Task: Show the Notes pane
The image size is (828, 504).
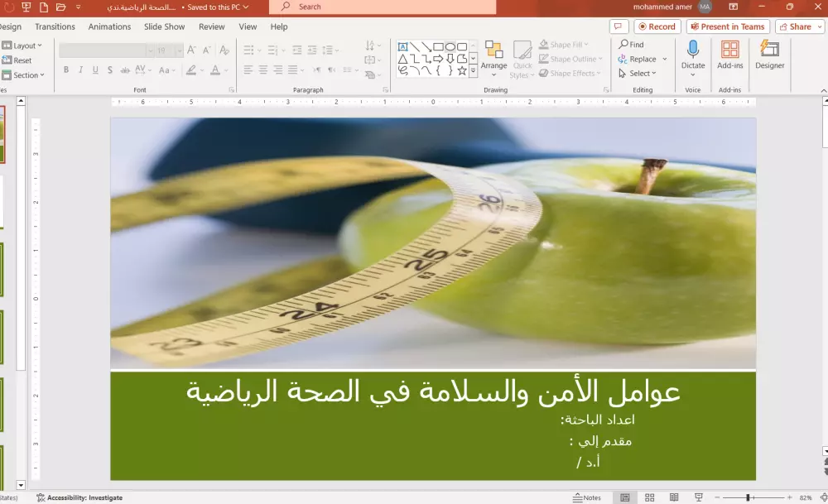Action: tap(590, 497)
